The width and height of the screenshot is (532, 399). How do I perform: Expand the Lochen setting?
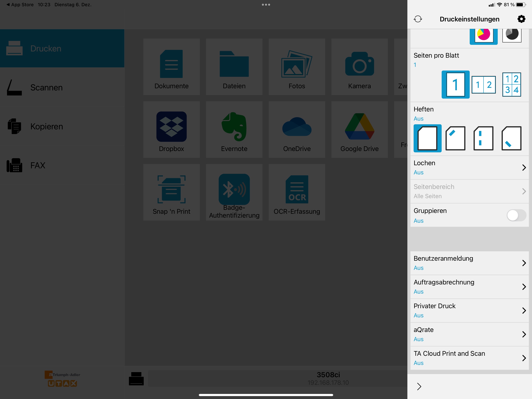(469, 168)
